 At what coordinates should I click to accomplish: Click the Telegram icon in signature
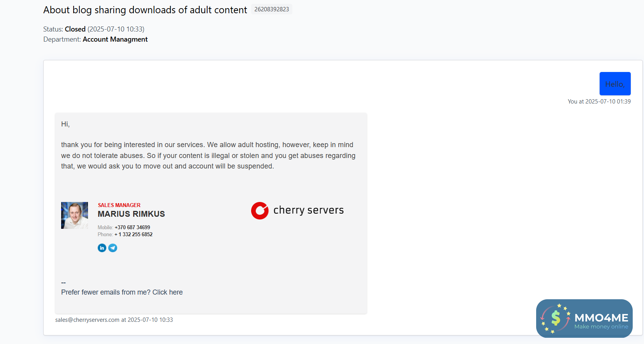tap(113, 248)
